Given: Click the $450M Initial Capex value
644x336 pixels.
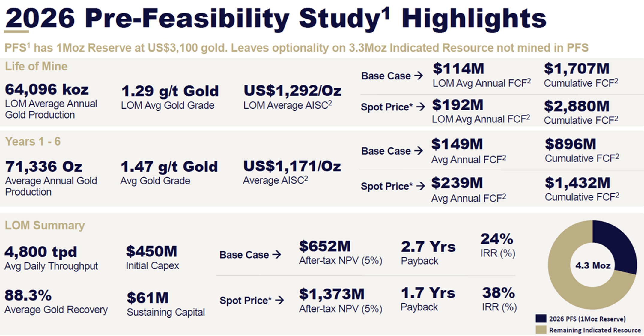Looking at the screenshot, I should 152,251.
